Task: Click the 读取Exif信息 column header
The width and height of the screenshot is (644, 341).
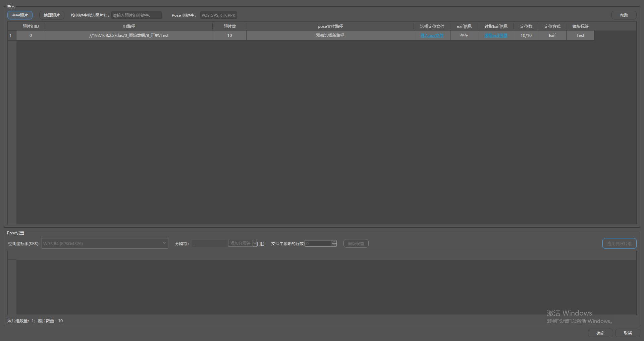Action: tap(496, 26)
